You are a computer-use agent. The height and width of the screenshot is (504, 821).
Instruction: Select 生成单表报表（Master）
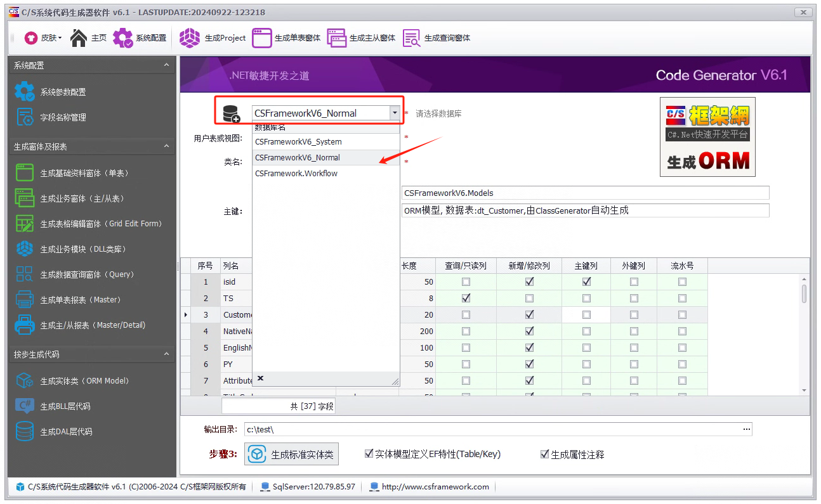click(80, 300)
